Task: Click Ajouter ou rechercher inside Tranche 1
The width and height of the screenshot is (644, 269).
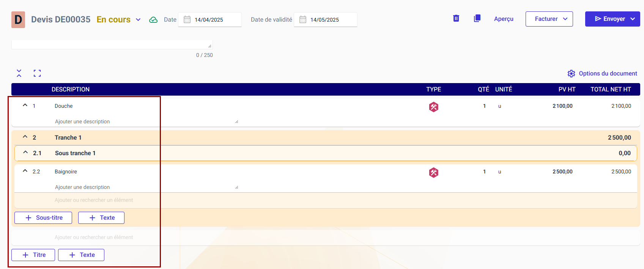Action: click(x=94, y=200)
